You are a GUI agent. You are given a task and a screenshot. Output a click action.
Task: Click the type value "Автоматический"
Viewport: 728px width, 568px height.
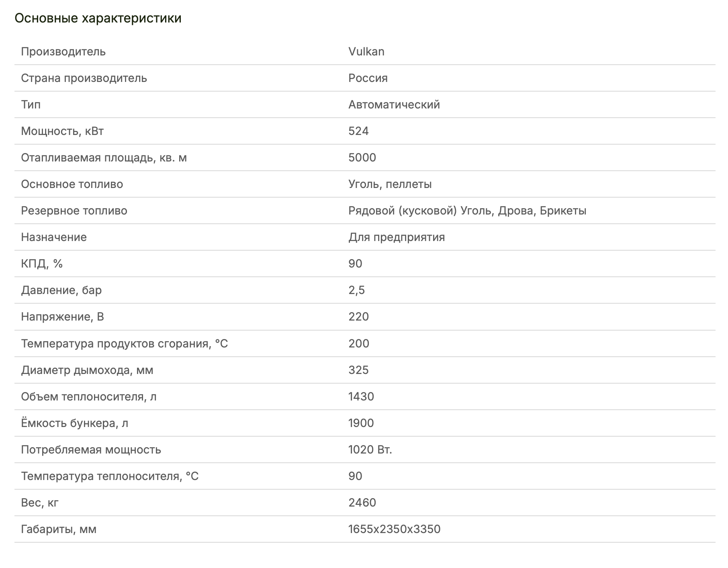(x=394, y=104)
